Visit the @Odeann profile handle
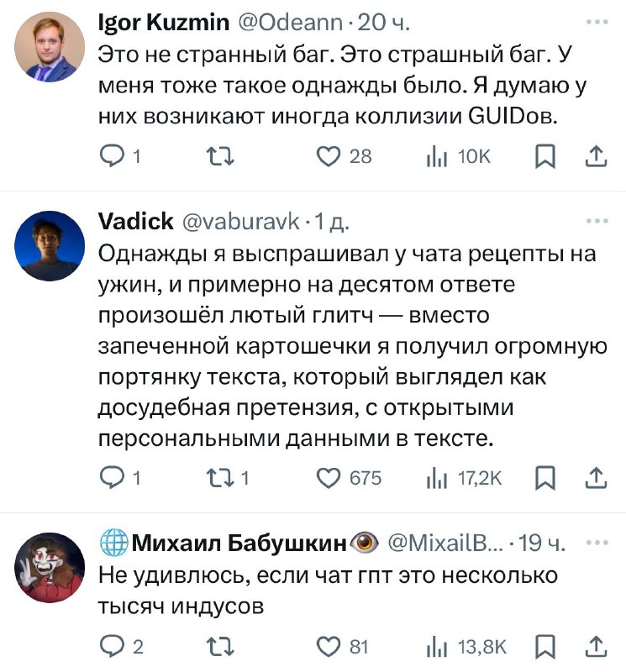Screen dimensions: 626x672 tap(290, 23)
